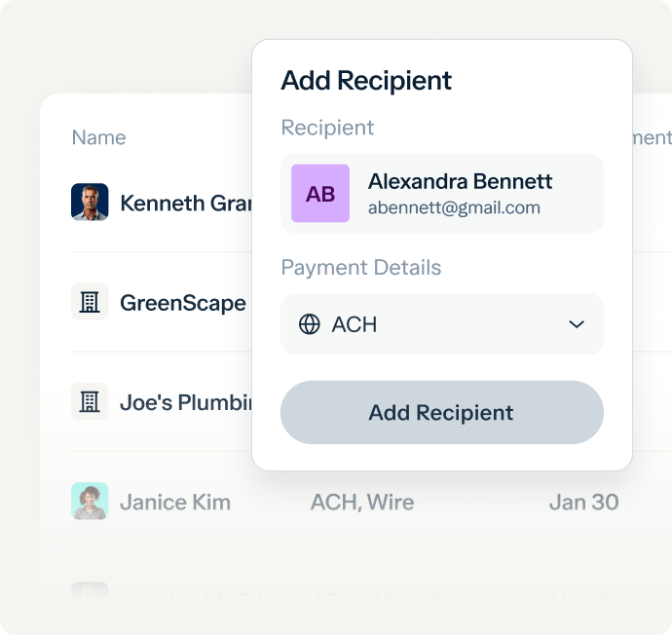Click the Recipient section label
Viewport: 672px width, 635px height.
pos(327,128)
